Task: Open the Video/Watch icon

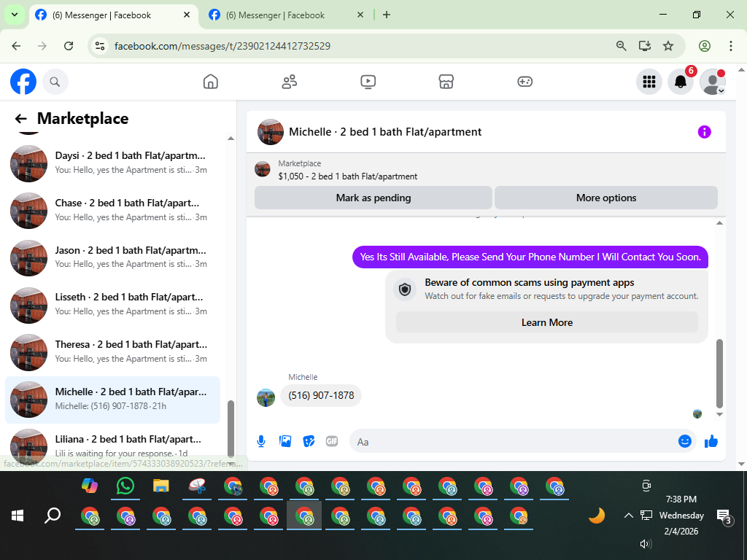Action: 368,82
